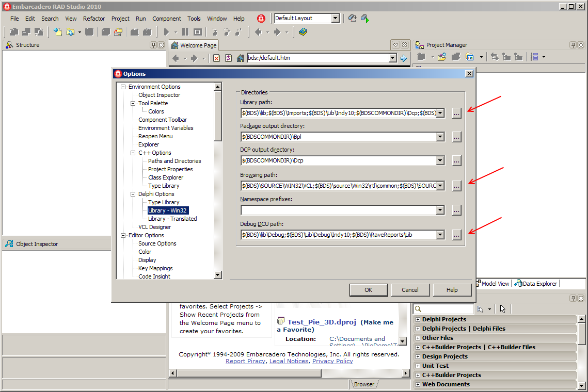
Task: Select Environment Variables in options tree
Action: [x=166, y=128]
